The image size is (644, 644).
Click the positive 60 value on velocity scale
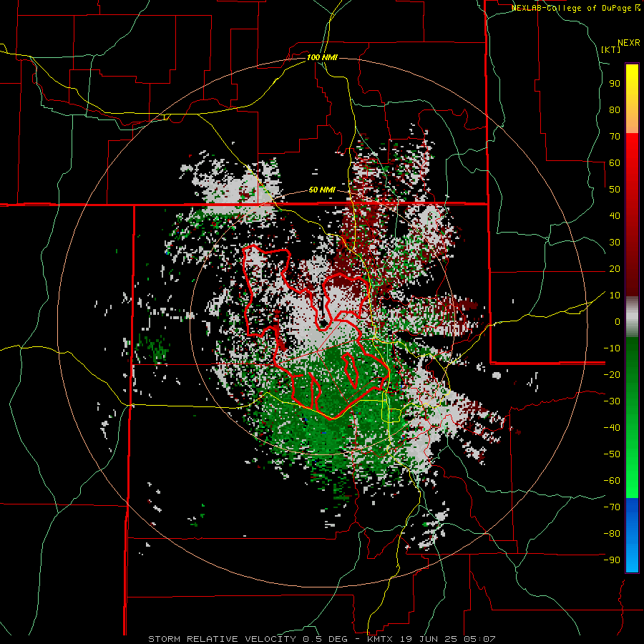[x=615, y=162]
